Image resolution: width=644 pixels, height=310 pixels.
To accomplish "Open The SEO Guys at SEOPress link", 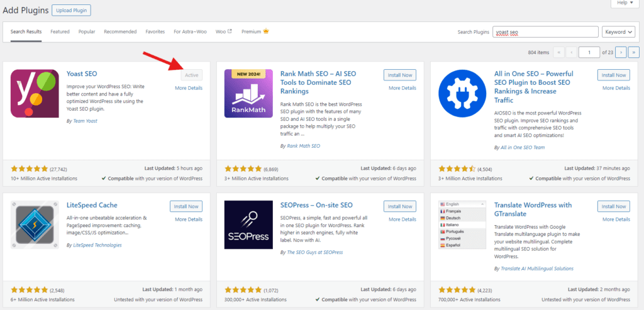I will [315, 252].
